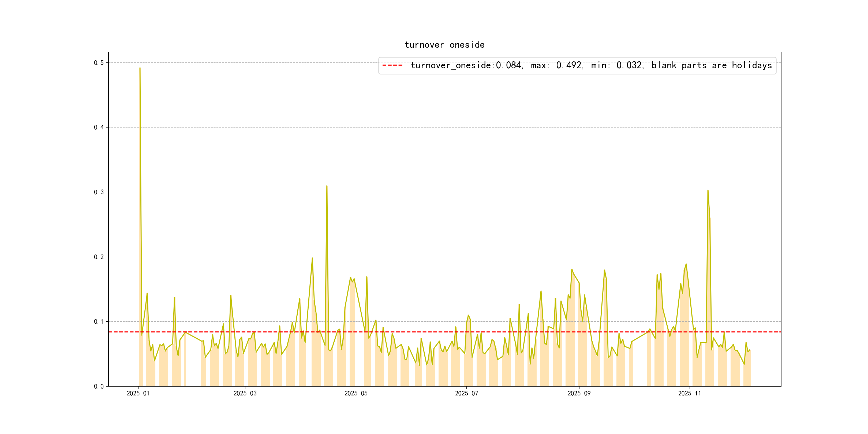Click the red dashed line sample in legend
The width and height of the screenshot is (868, 434).
point(392,65)
